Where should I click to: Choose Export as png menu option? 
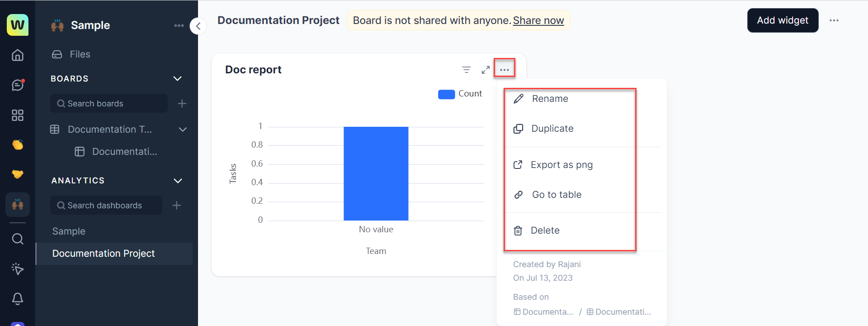[x=561, y=165]
